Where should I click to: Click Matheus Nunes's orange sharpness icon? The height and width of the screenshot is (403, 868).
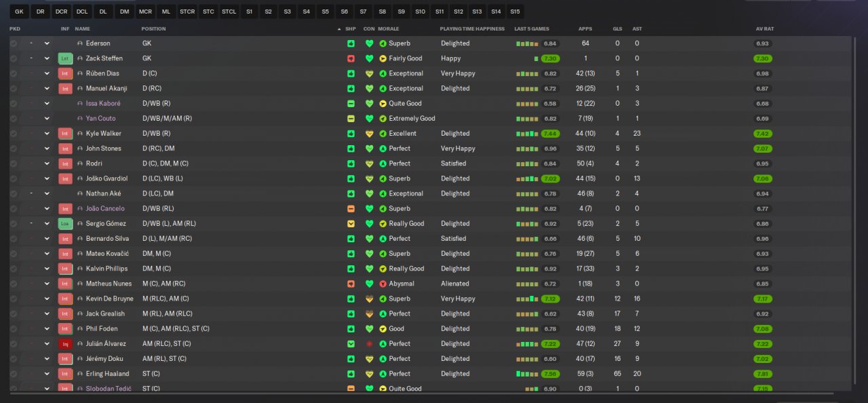coord(351,284)
